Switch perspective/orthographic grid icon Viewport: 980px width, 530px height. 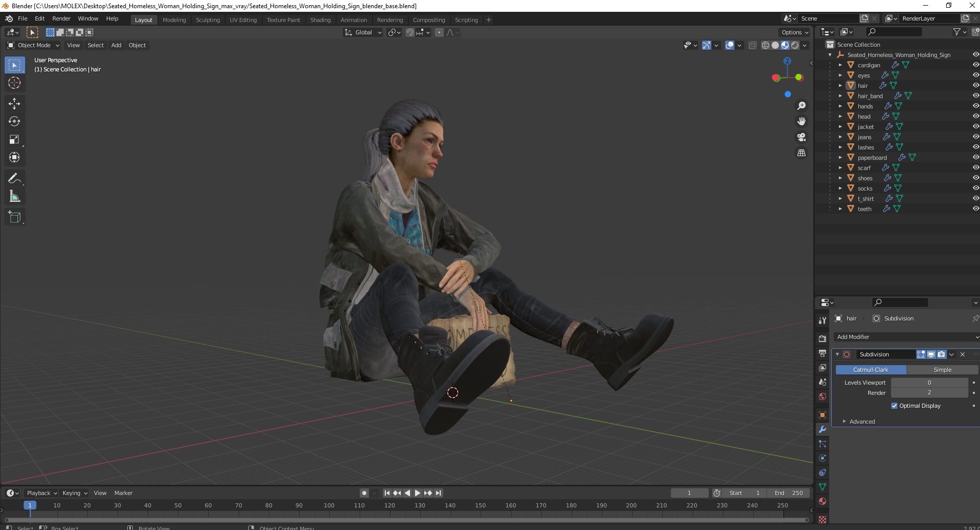click(801, 153)
